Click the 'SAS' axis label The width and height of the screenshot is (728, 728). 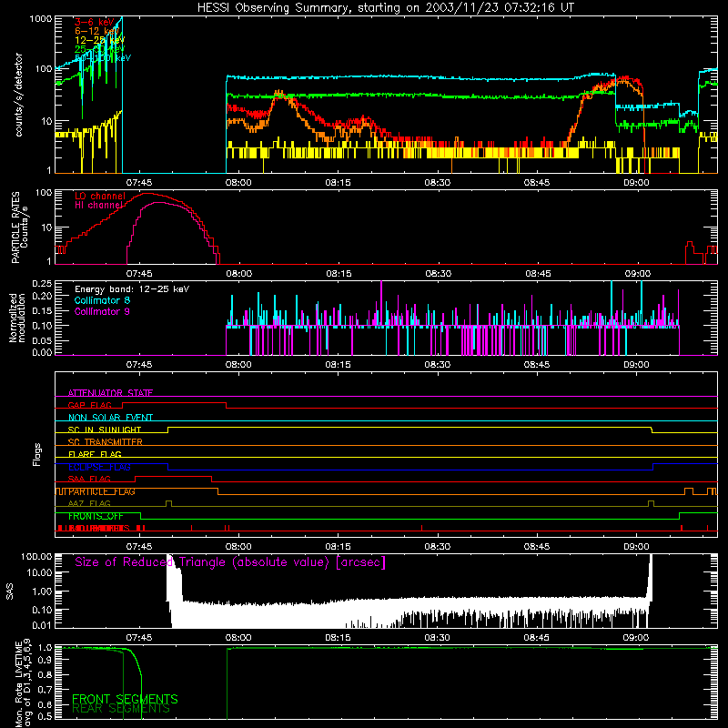(9, 591)
